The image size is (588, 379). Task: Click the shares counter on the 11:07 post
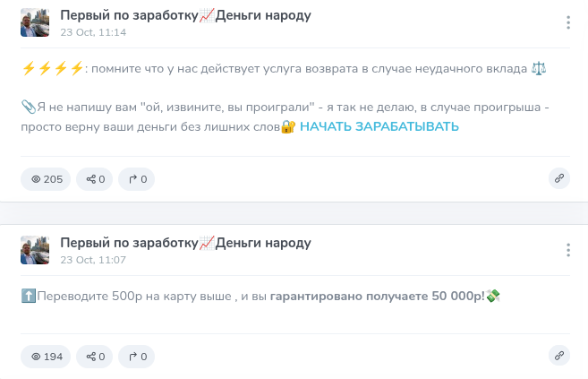coord(96,357)
